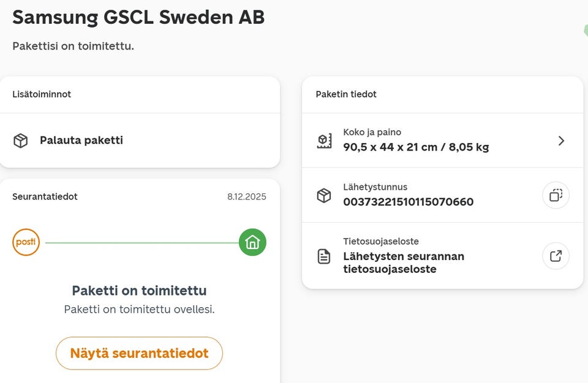588x383 pixels.
Task: Click the Seurantatiedot section header
Action: tap(45, 197)
